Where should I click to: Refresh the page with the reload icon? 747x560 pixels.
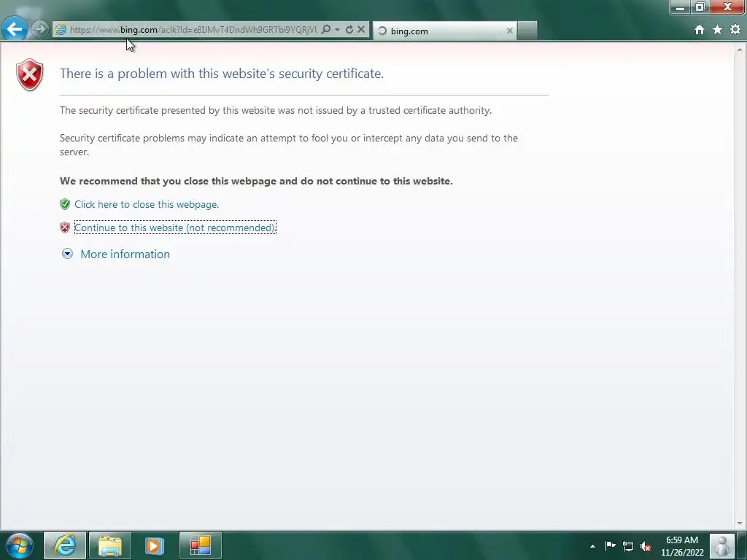pyautogui.click(x=349, y=29)
